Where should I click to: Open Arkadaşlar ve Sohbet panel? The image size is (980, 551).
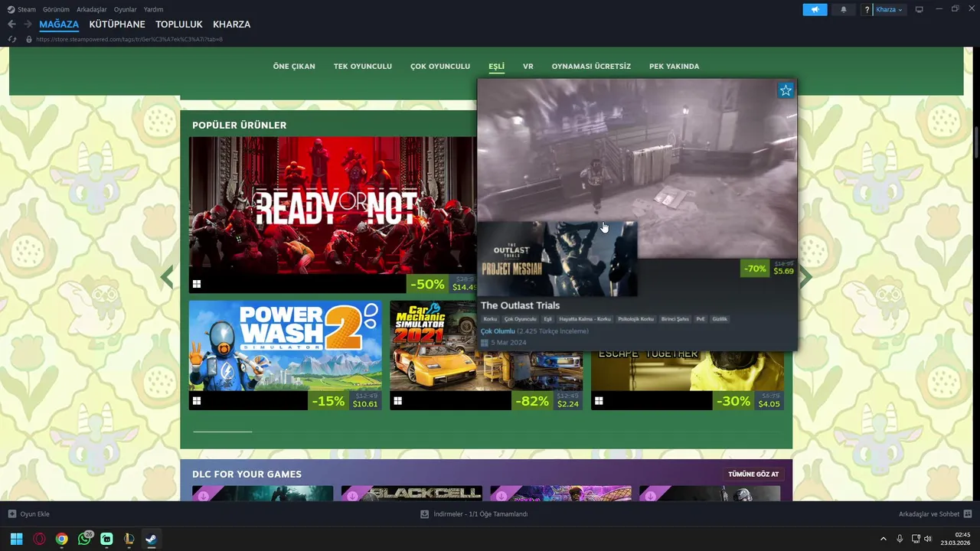(935, 514)
